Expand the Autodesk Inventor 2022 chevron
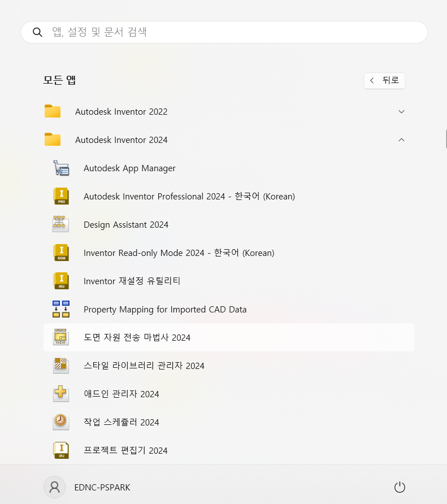Image resolution: width=447 pixels, height=504 pixels. click(x=401, y=111)
